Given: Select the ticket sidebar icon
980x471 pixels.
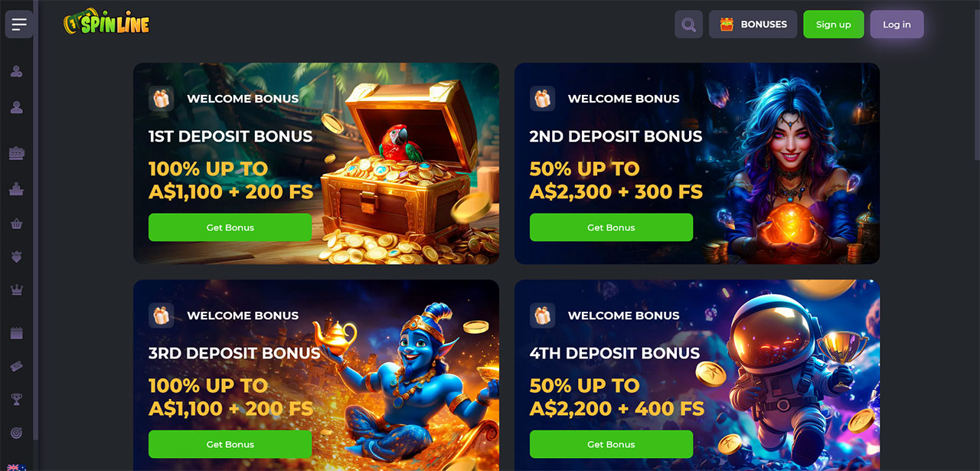Looking at the screenshot, I should tap(16, 367).
